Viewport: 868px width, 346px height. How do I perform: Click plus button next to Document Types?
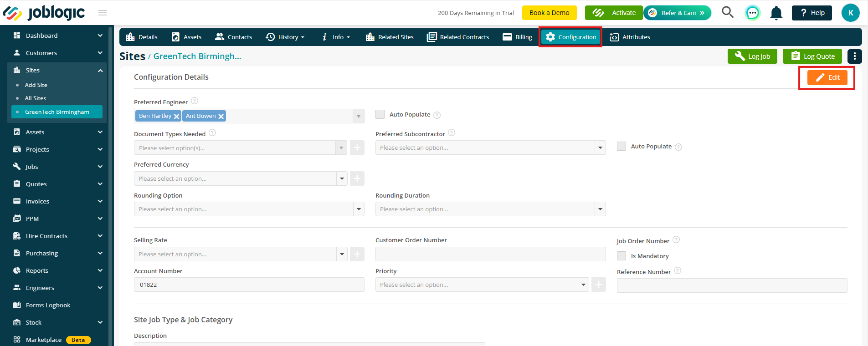[357, 148]
